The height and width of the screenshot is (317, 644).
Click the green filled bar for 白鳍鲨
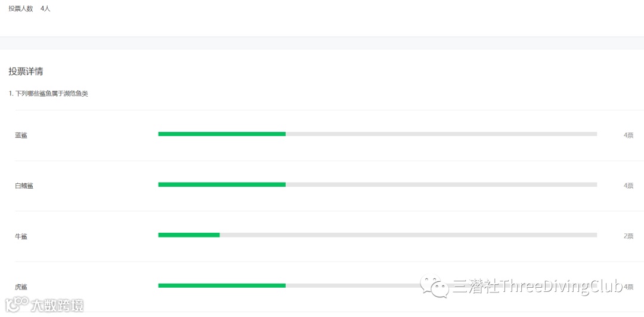(x=222, y=184)
